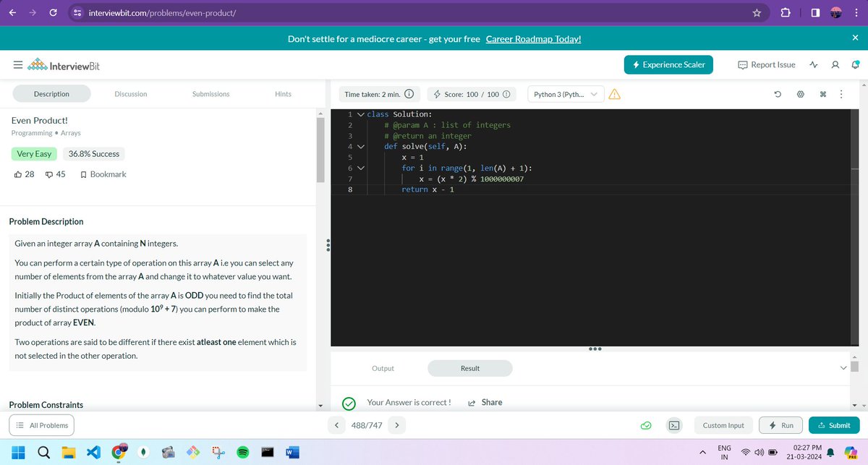Open editor settings gear icon
This screenshot has width=868, height=465.
point(800,94)
